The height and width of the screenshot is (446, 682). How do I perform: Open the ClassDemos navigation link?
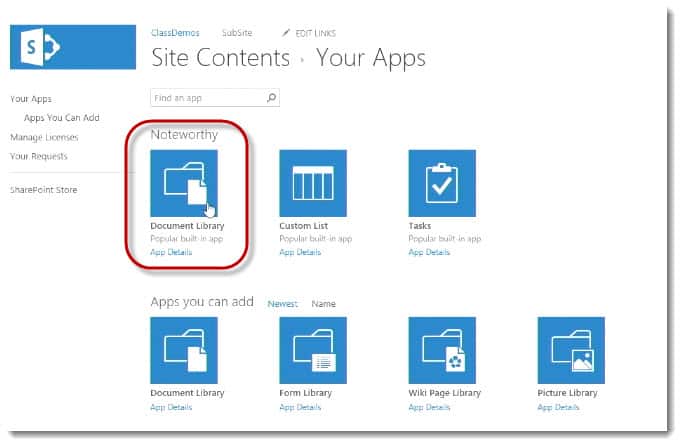175,33
